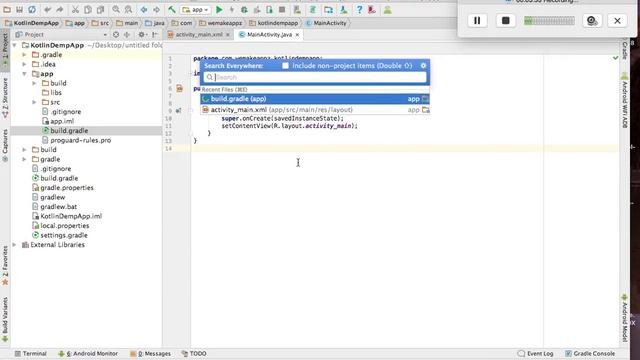This screenshot has width=640, height=360.
Task: Click the Make Project hammer icon
Action: (172, 9)
